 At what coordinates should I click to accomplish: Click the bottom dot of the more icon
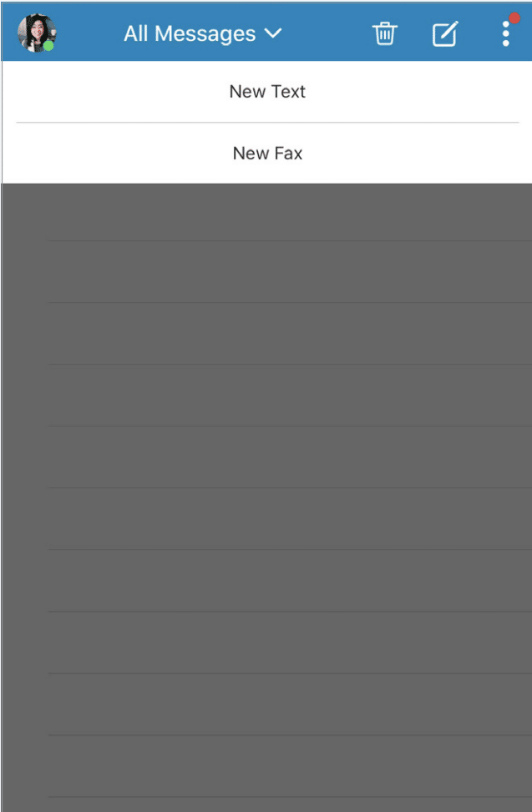[x=506, y=43]
